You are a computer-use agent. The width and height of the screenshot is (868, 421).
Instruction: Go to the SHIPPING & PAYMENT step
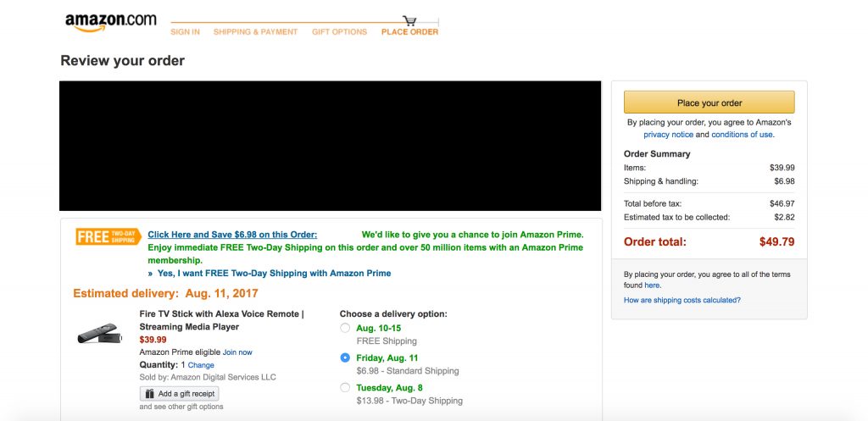coord(255,32)
